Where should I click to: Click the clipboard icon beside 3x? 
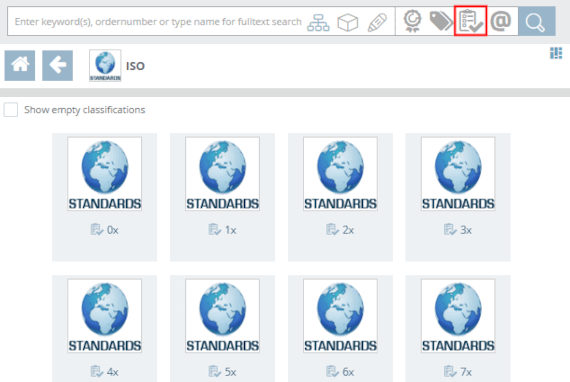(450, 230)
